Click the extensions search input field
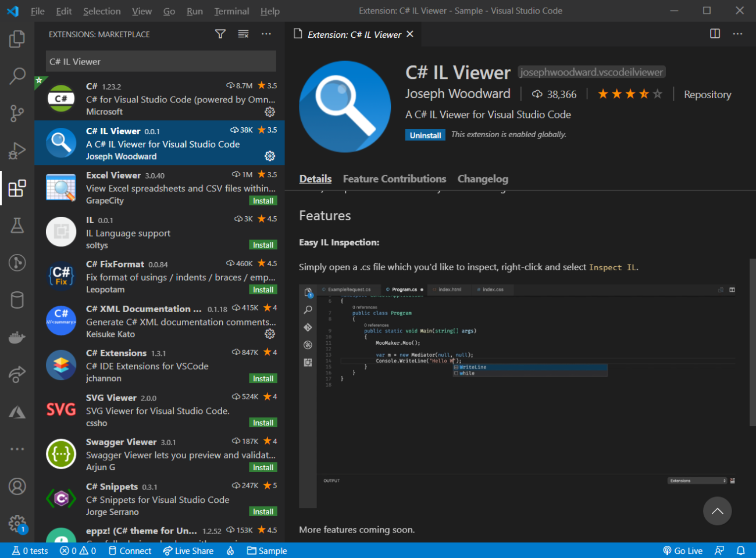756x558 pixels. click(x=161, y=62)
